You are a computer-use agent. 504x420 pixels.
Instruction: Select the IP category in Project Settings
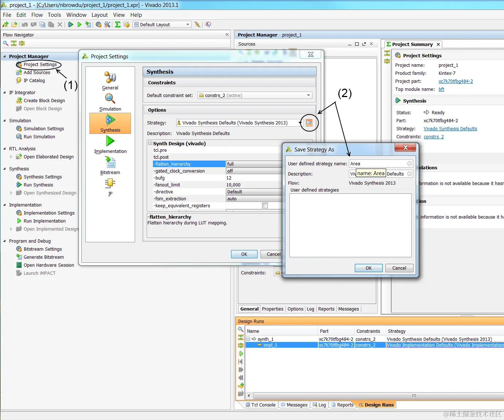tap(110, 187)
